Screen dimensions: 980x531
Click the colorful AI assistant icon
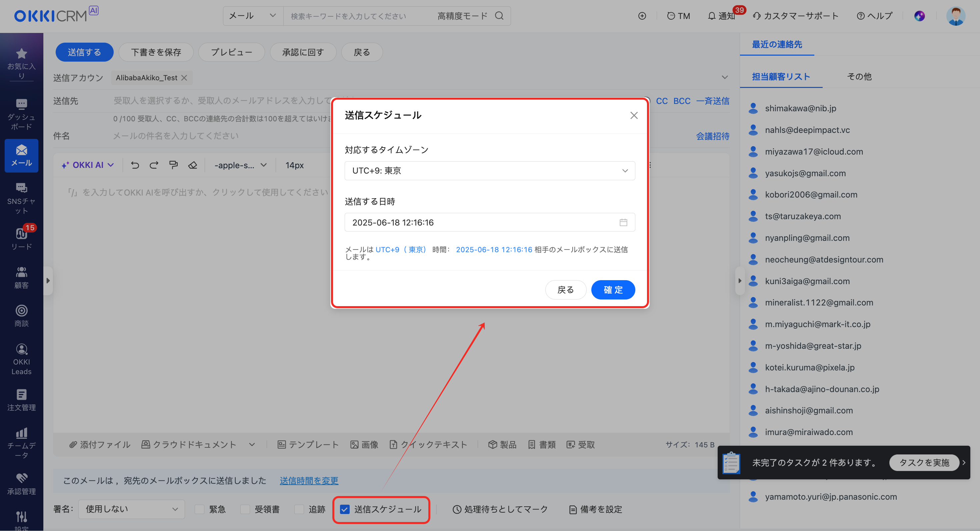click(x=919, y=16)
